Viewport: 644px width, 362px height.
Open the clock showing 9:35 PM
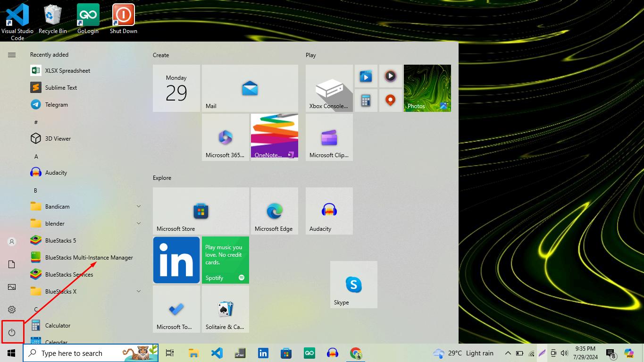585,353
